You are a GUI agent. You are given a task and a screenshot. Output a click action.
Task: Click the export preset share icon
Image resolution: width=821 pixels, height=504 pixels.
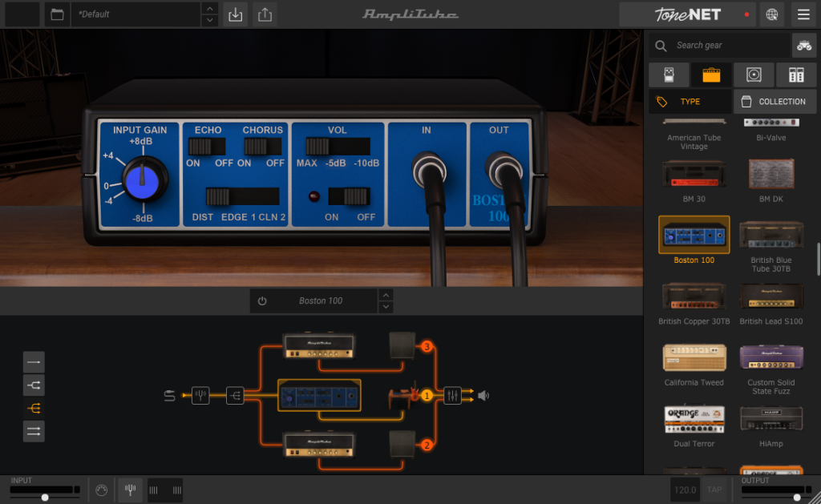[x=265, y=14]
